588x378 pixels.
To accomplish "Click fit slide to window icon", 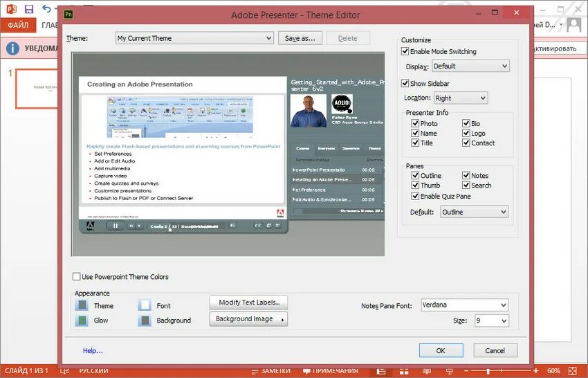I will [x=573, y=371].
